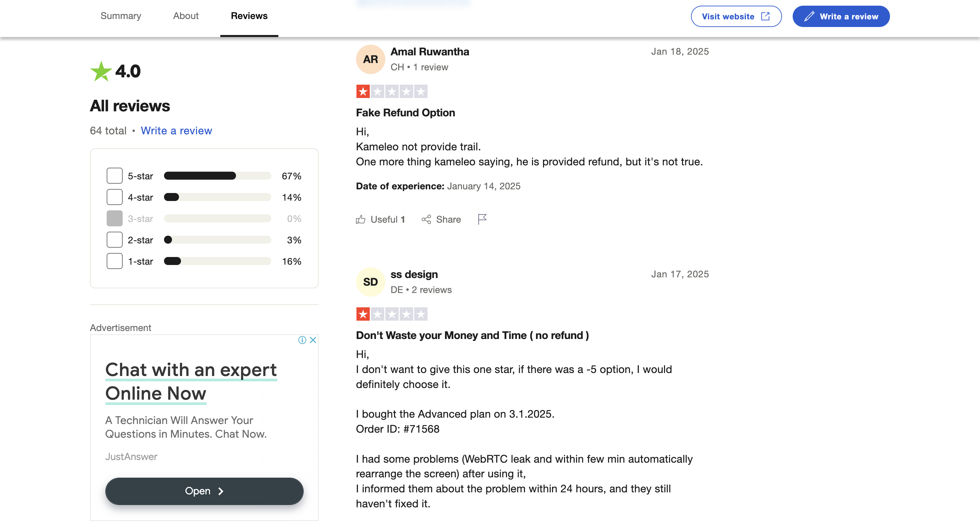Open the Write a review link beside 64 total
The image size is (980, 527).
click(176, 131)
